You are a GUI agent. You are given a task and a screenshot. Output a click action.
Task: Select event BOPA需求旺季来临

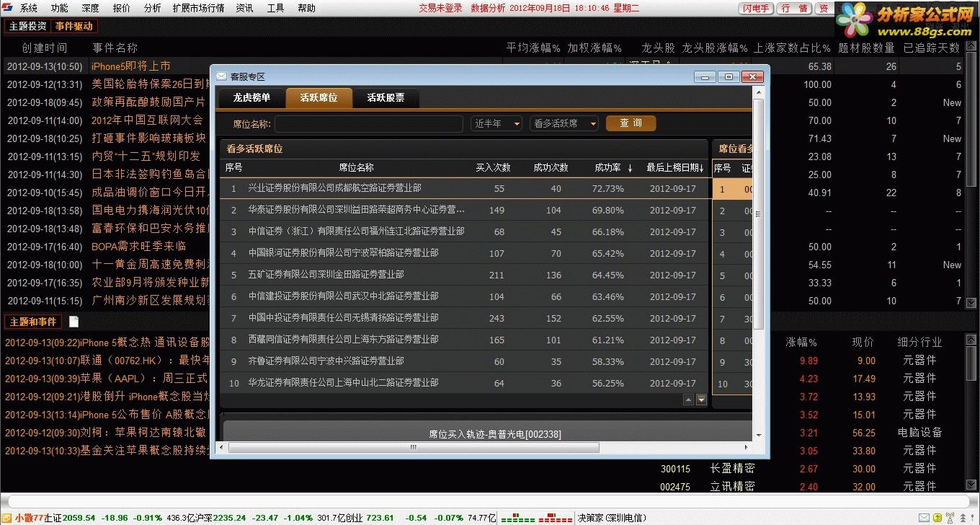(138, 247)
